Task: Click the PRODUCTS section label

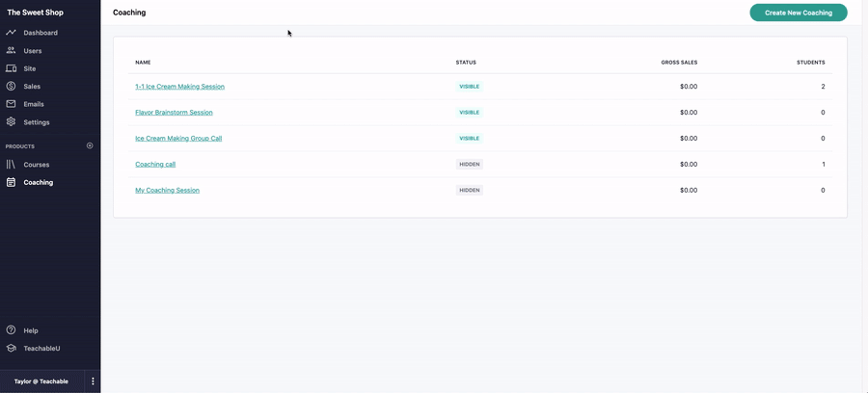Action: coord(20,146)
